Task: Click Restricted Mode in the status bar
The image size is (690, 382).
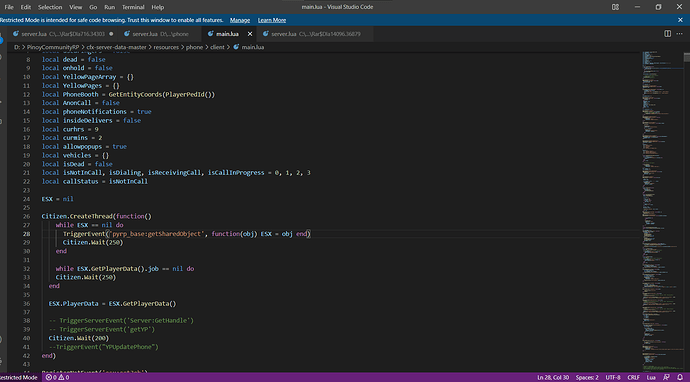Action: (19, 378)
